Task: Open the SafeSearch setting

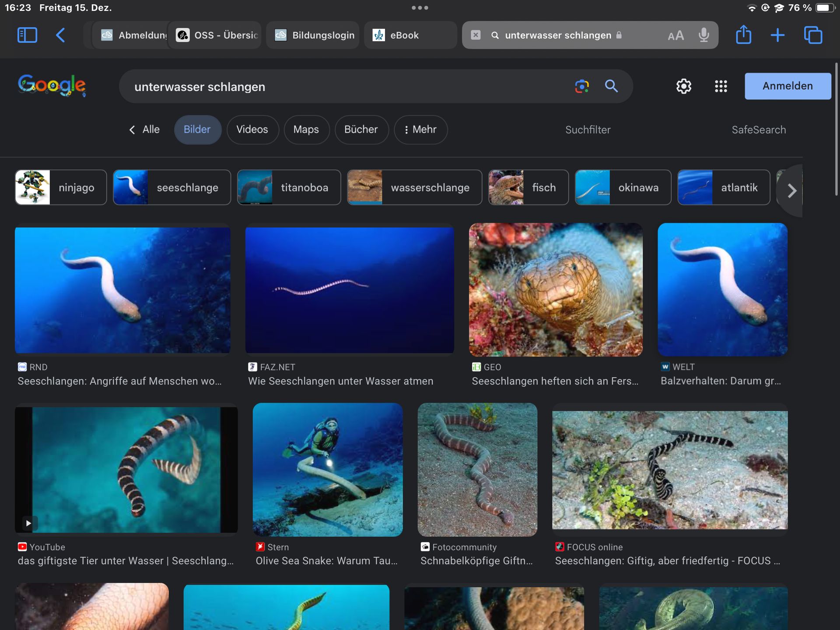Action: [758, 130]
